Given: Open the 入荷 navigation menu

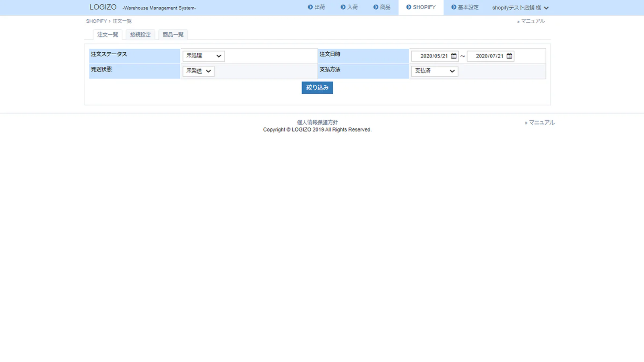Looking at the screenshot, I should click(349, 7).
